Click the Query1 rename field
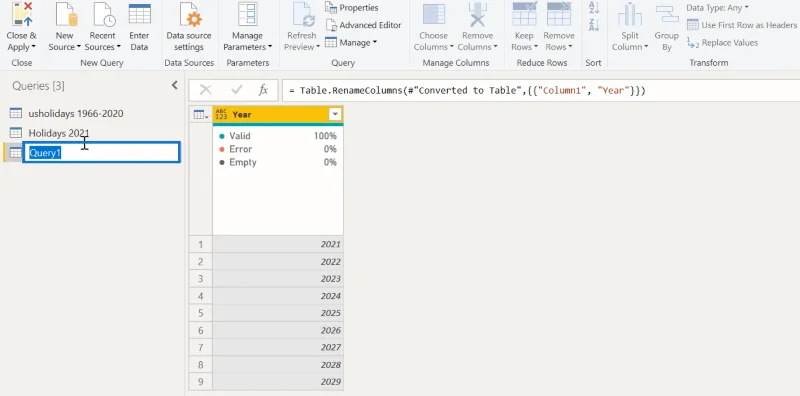Viewport: 800px width, 396px height. [x=102, y=153]
